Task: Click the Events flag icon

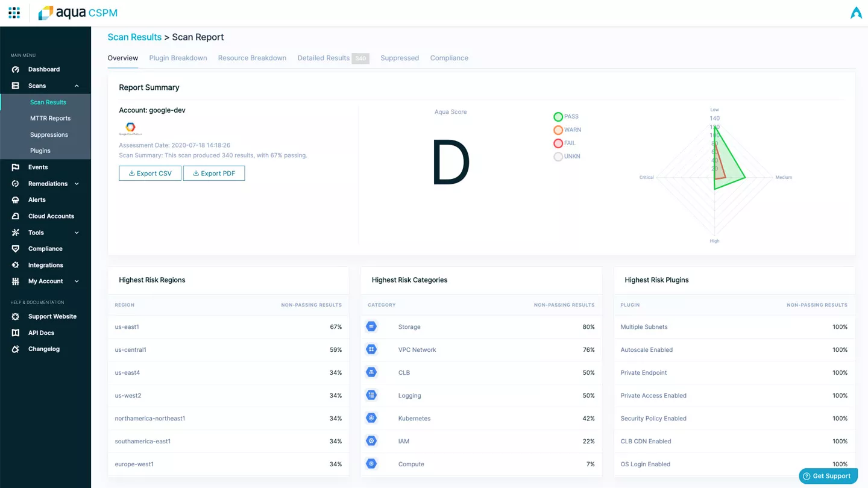Action: click(x=16, y=167)
